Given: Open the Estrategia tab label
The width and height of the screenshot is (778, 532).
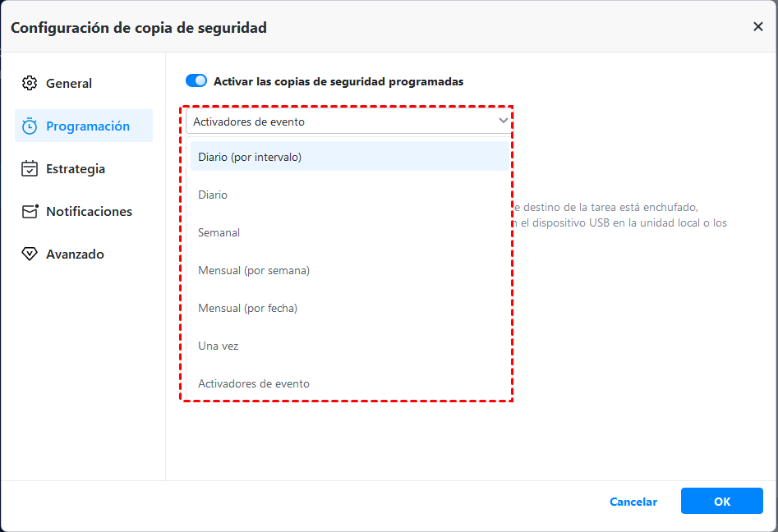Looking at the screenshot, I should click(76, 169).
